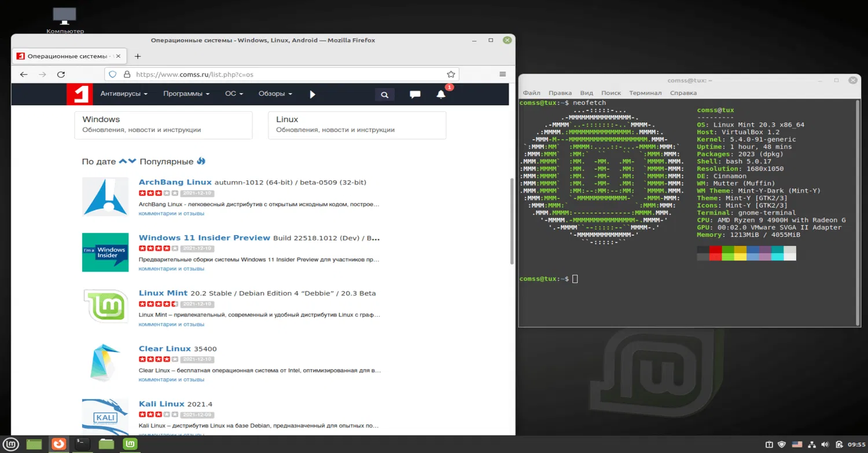Click the "Memory: 1213MiB / 4055MiB" line

pos(749,235)
